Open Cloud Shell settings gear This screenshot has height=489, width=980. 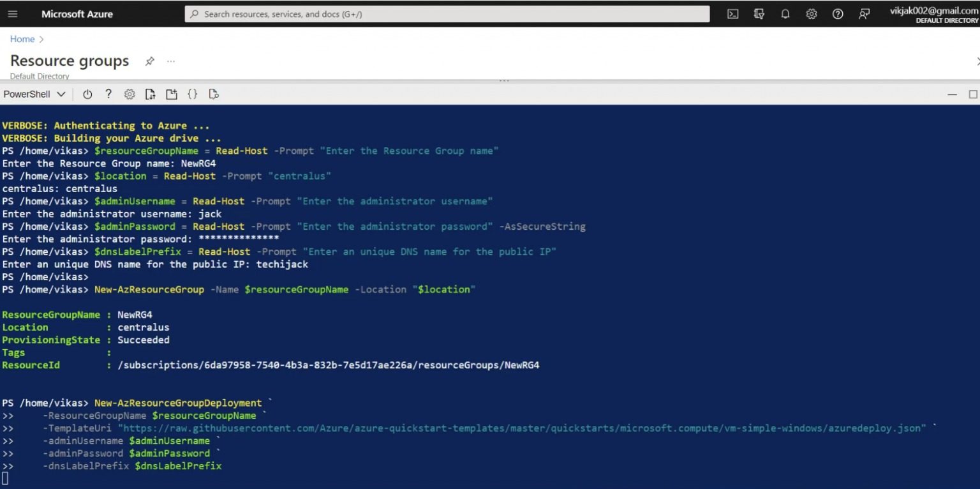click(130, 94)
